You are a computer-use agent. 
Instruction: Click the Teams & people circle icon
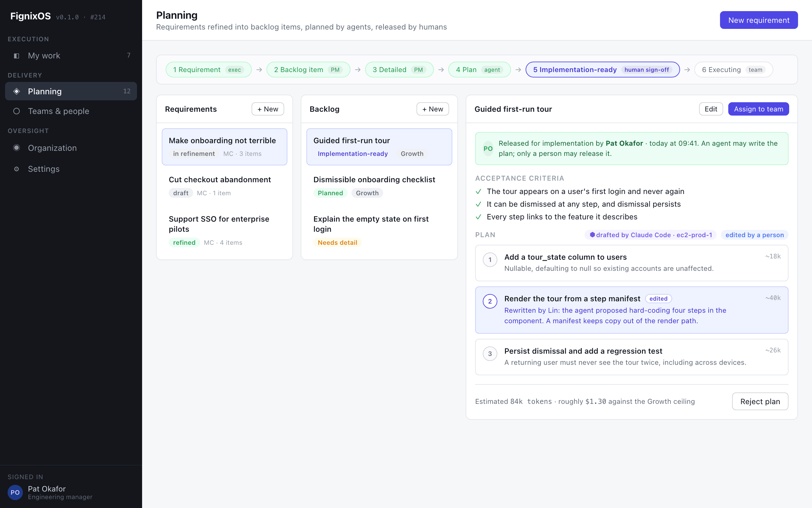(x=16, y=111)
